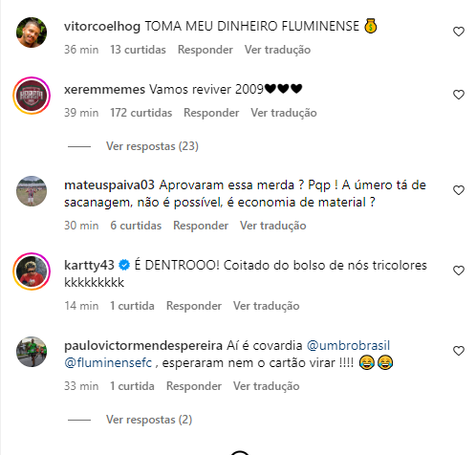
Task: Open xeremmemes' profile picture story
Action: tap(32, 96)
